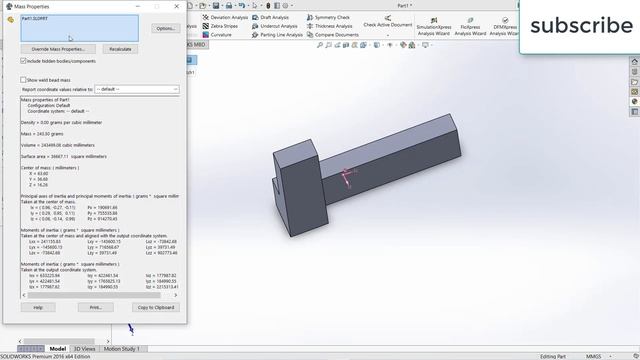
Task: Click Mass Properties results horizontal scrollbar
Action: point(94,295)
